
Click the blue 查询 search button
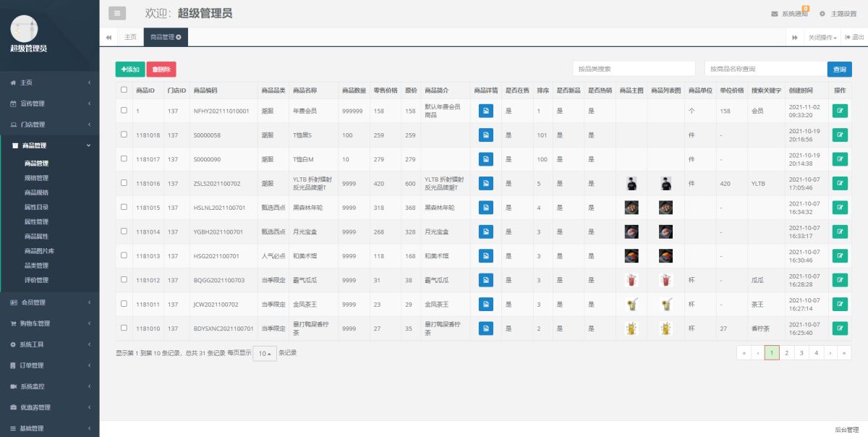[839, 69]
